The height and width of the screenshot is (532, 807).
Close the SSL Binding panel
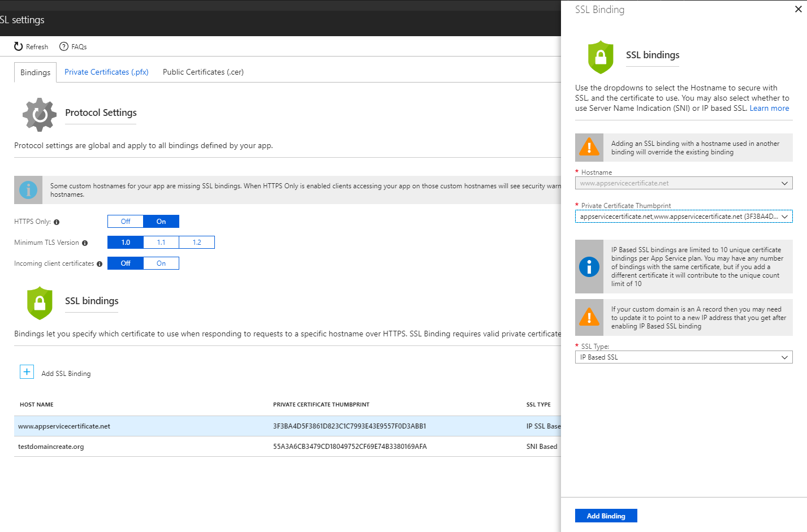(798, 9)
